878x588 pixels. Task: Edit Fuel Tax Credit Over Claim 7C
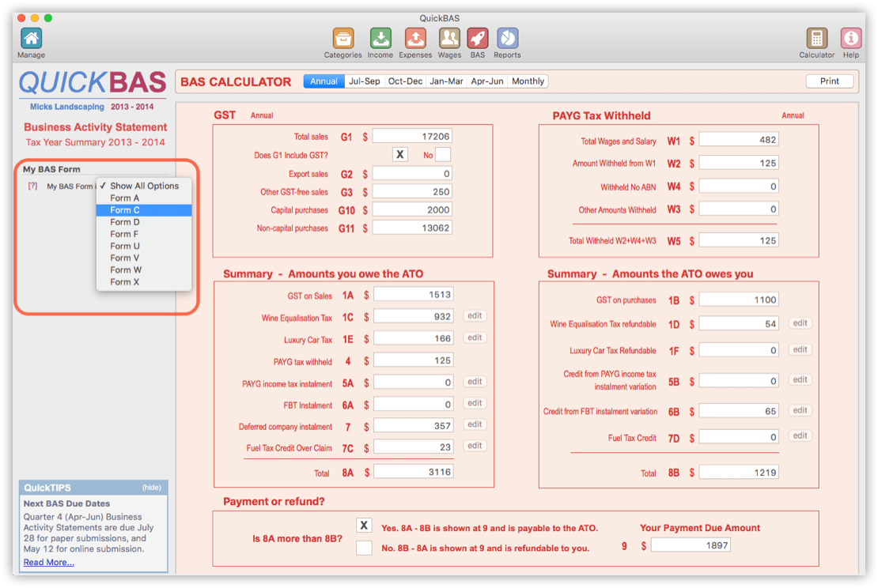click(475, 445)
